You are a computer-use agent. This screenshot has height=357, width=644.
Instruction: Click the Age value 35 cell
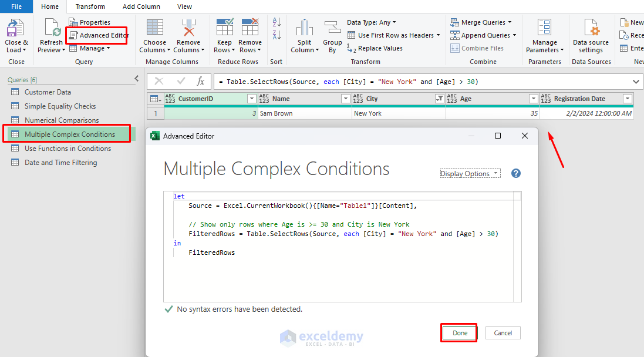click(x=493, y=113)
